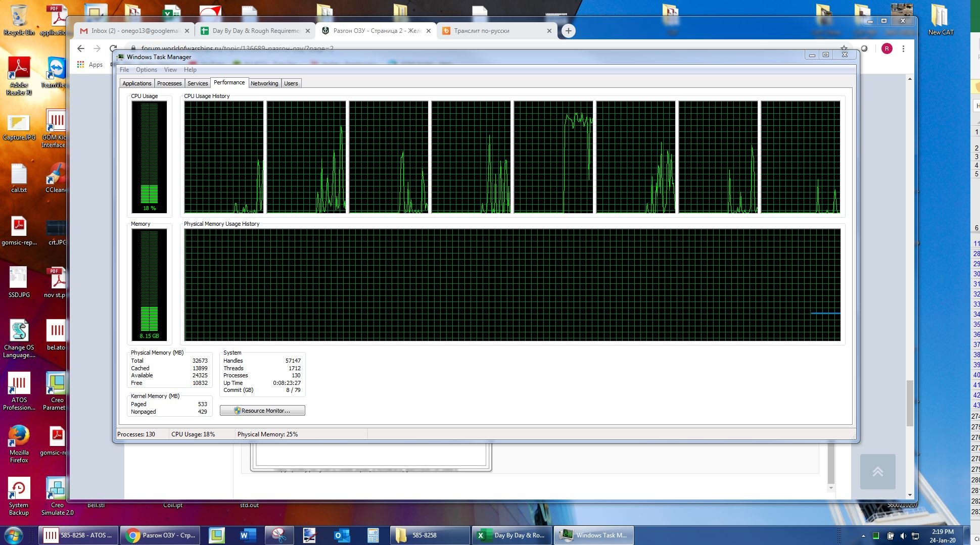This screenshot has height=545, width=980.
Task: Click the scroll-to-top arrow button
Action: point(877,471)
